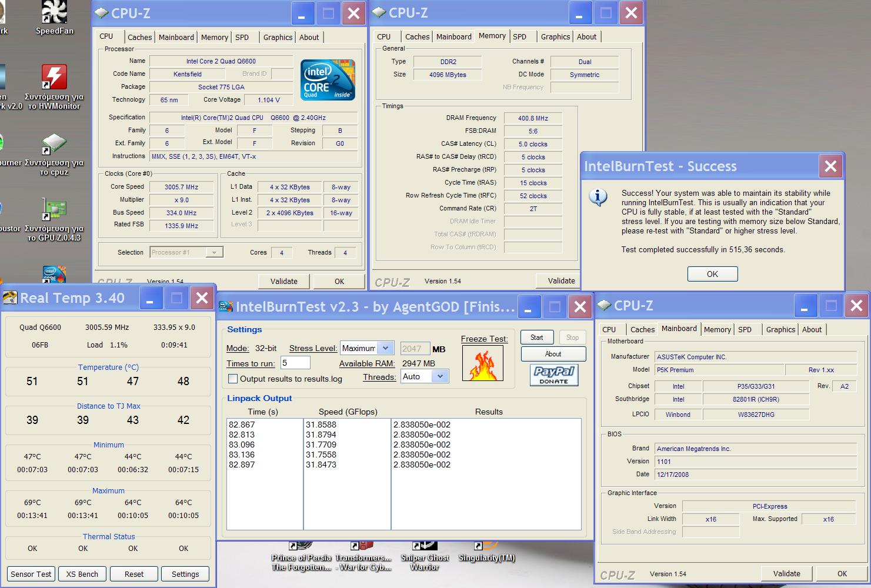Screen dimensions: 871x588
Task: Click Load 1.1% in Real Temp
Action: click(107, 345)
